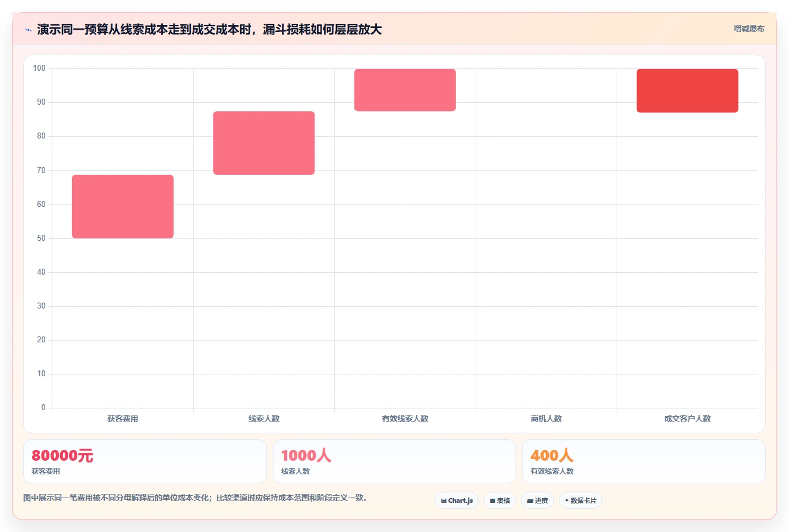
Task: Click the 商机人数 x-axis label
Action: click(x=546, y=418)
